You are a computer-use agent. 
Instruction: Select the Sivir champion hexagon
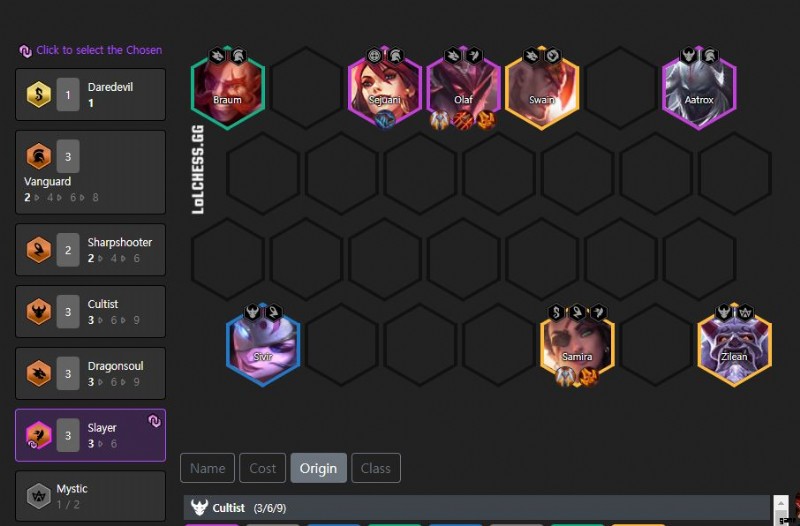(x=263, y=345)
